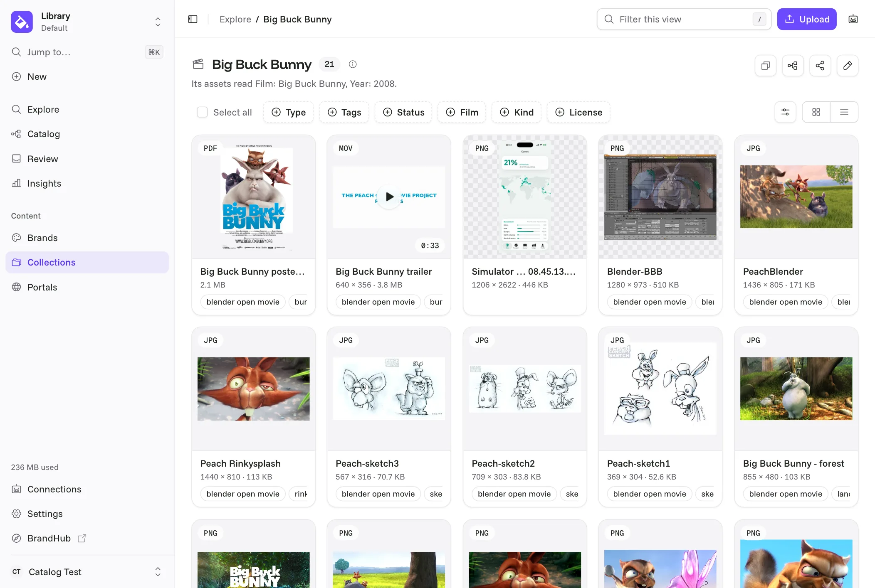Viewport: 875px width, 588px height.
Task: Create New item in sidebar
Action: [87, 76]
